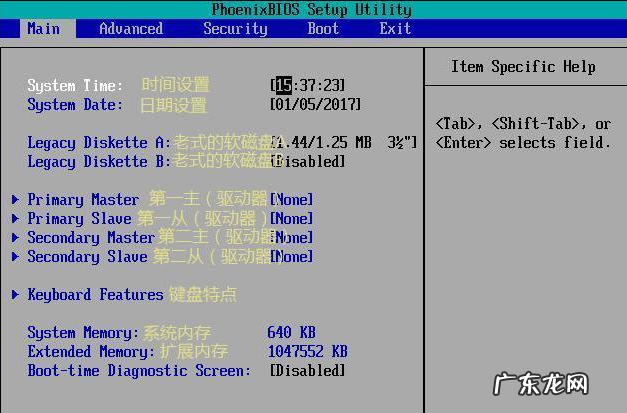
Task: Open the Exit menu tab
Action: (x=395, y=29)
